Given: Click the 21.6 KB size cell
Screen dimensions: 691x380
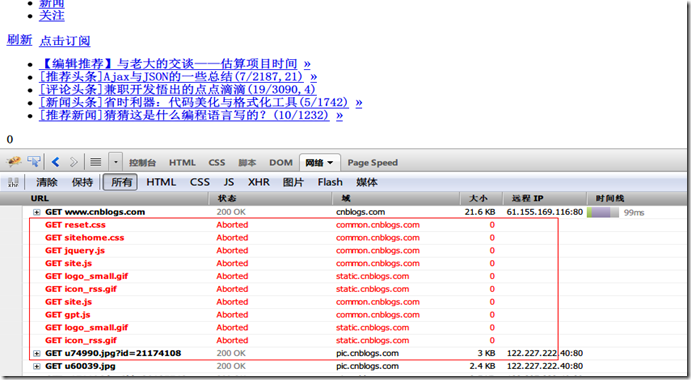Looking at the screenshot, I should [479, 212].
